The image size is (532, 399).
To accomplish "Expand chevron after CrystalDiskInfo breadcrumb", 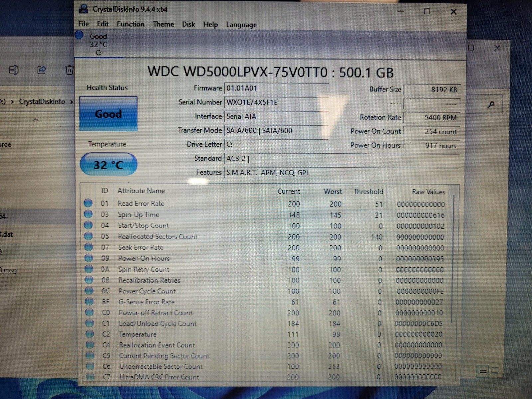I will coord(71,102).
